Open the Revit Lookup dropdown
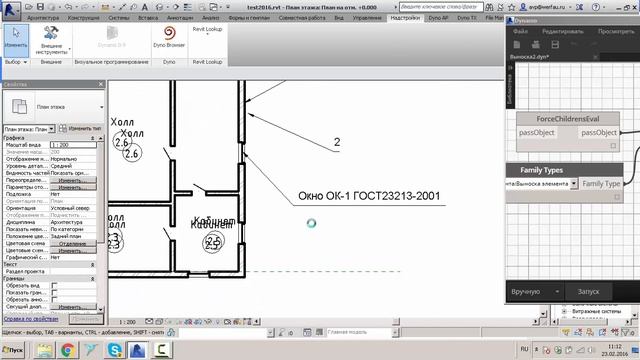Viewport: 640px width, 360px height. (x=207, y=30)
